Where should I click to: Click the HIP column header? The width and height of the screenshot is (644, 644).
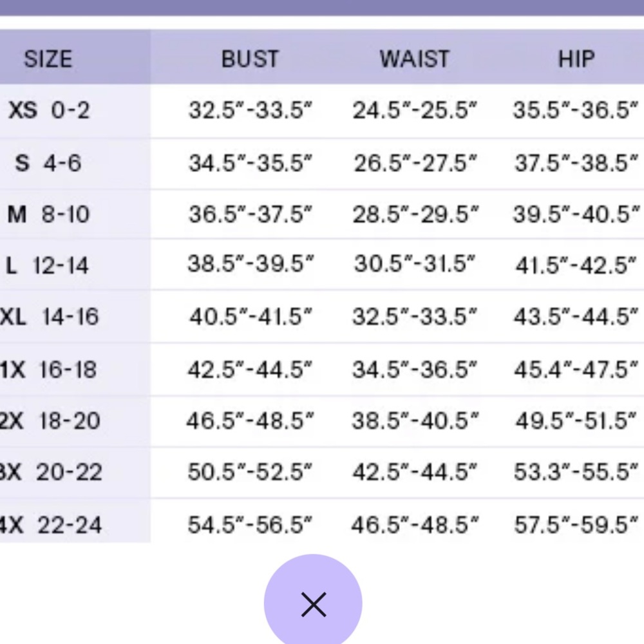[576, 59]
